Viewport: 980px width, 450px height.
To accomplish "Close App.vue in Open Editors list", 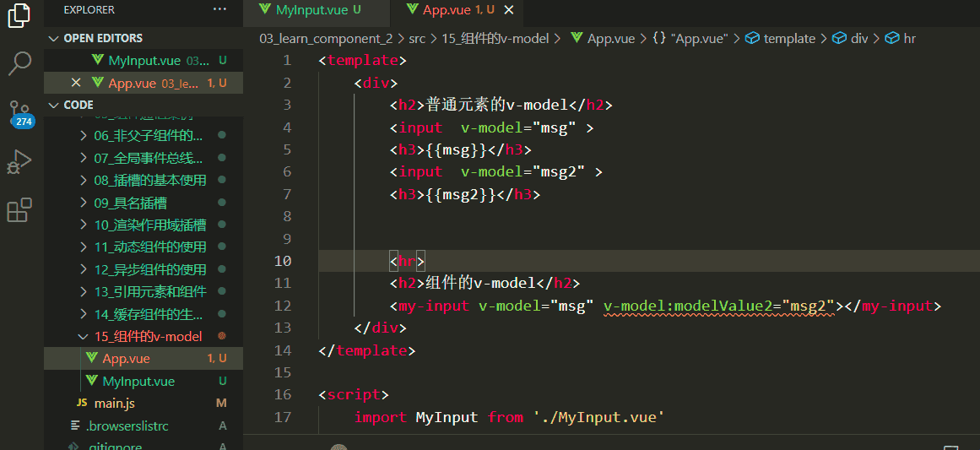I will coord(76,83).
